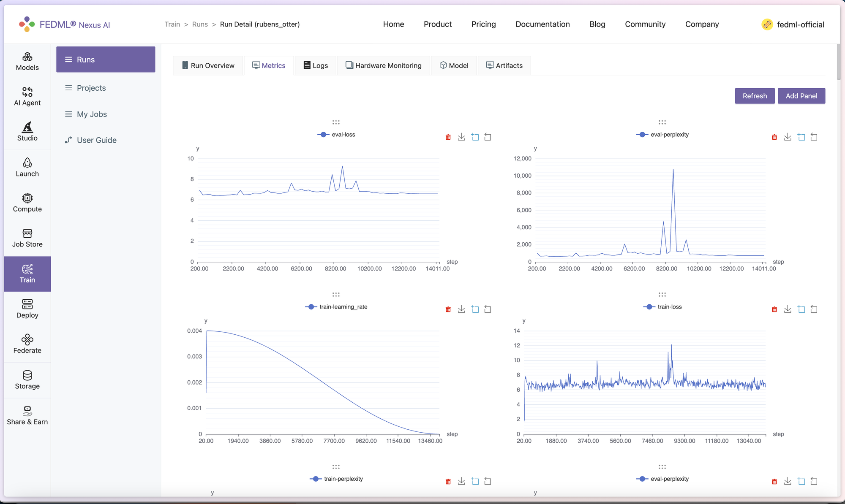Switch to the Hardware Monitoring tab
Viewport: 845px width, 504px height.
tap(384, 65)
